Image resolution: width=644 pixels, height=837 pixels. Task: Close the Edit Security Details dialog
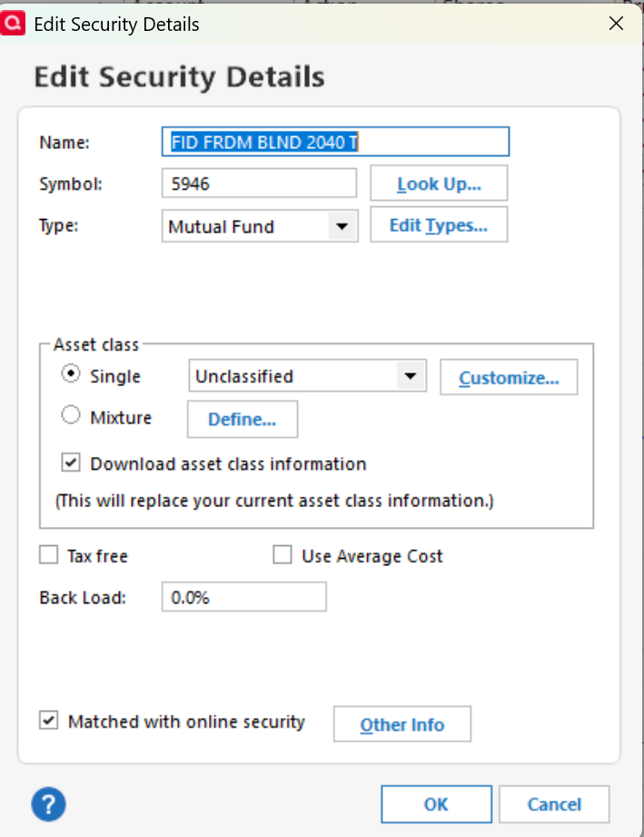tap(616, 24)
